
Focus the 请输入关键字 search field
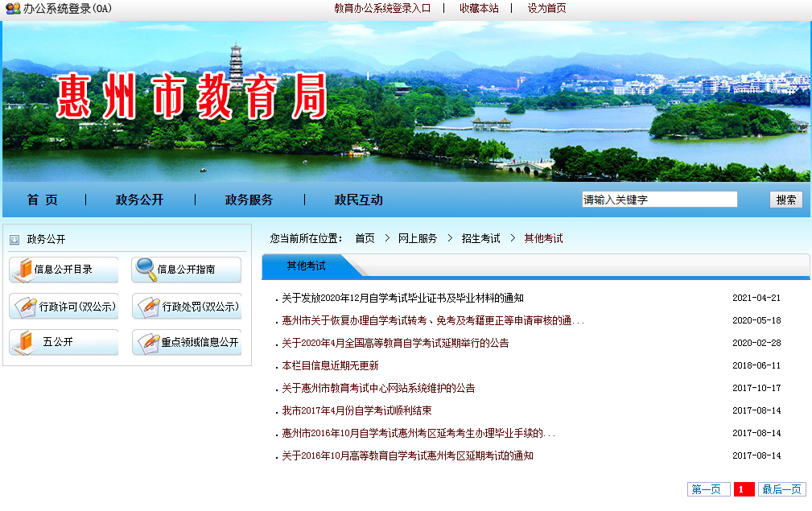point(659,200)
